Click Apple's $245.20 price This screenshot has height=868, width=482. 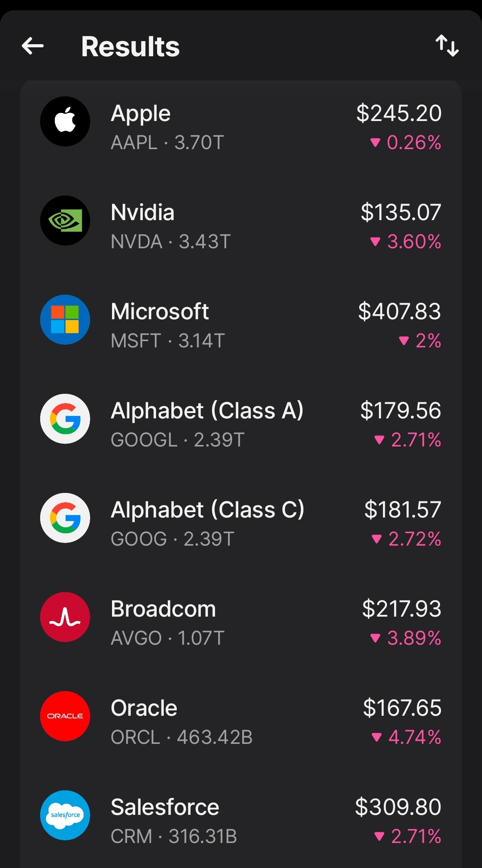tap(399, 113)
